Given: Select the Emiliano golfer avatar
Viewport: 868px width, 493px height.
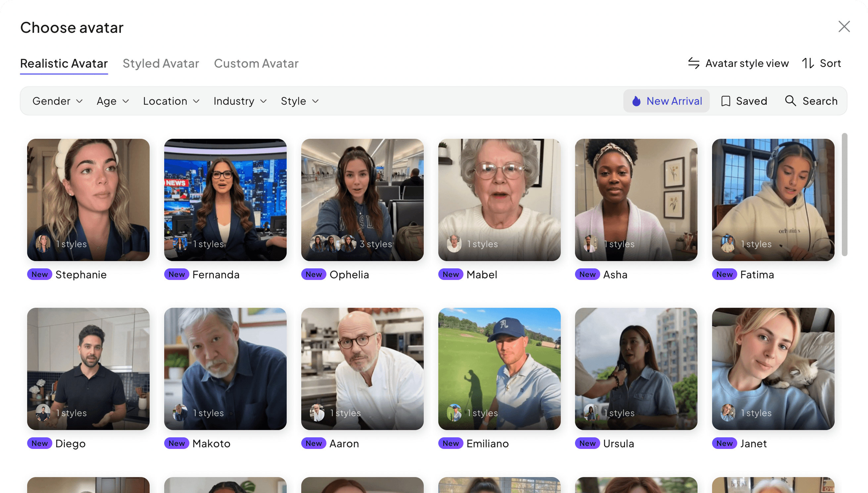Looking at the screenshot, I should point(499,369).
